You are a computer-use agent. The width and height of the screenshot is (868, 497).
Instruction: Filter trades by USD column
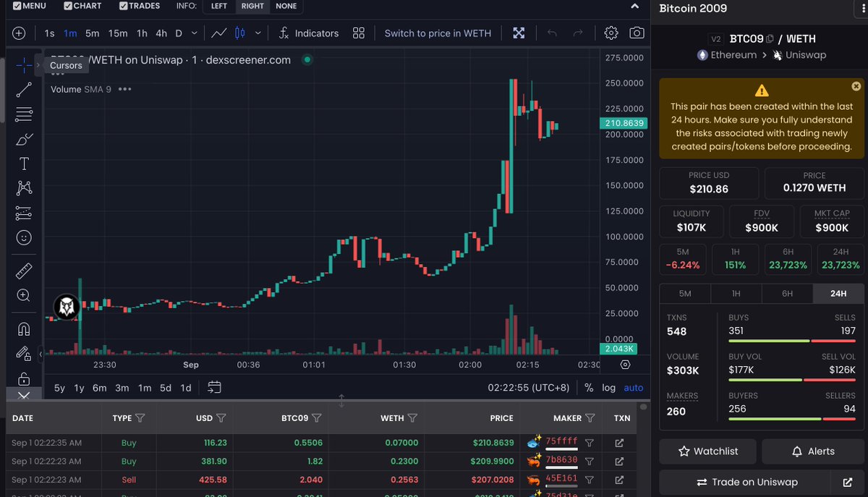(x=221, y=418)
